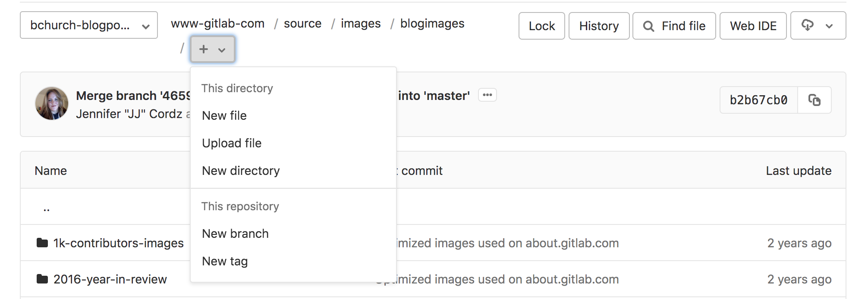
Task: Click Find file with magnifier icon
Action: (x=674, y=26)
